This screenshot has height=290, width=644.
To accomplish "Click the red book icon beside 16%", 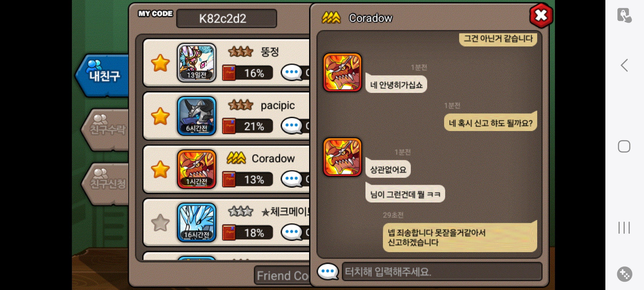I will 229,73.
